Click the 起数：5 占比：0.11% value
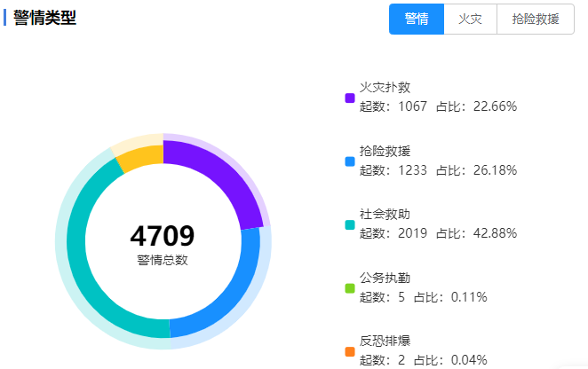 click(x=423, y=297)
